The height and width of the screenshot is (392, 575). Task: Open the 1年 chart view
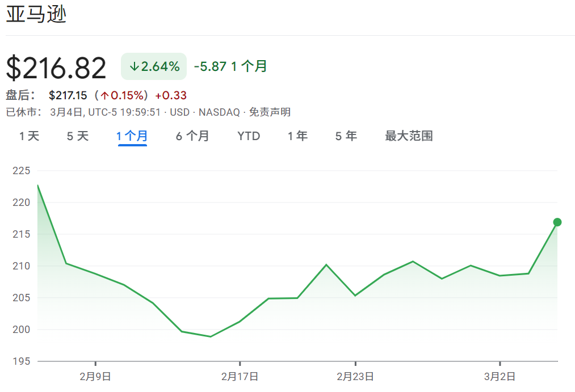297,136
